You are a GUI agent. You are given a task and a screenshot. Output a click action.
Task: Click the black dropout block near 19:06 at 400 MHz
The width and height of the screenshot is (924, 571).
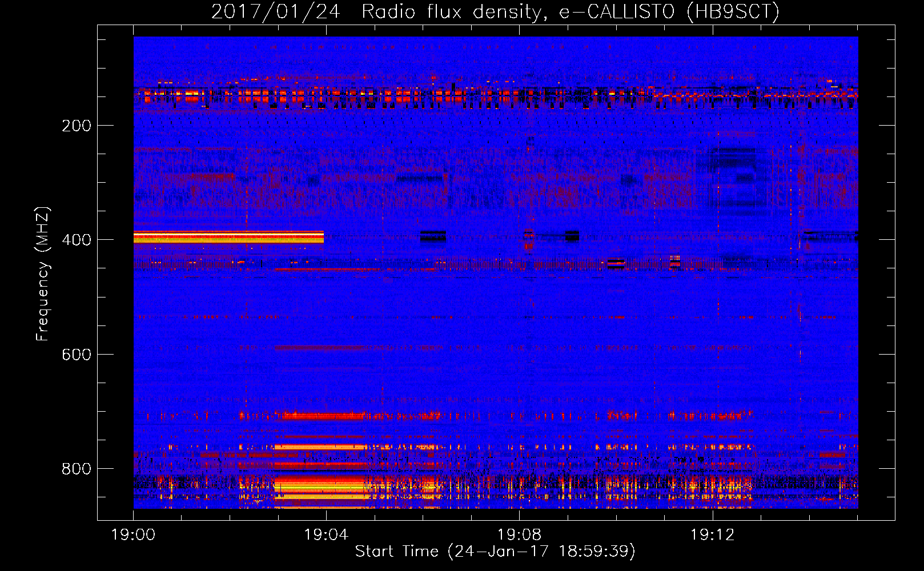[433, 236]
